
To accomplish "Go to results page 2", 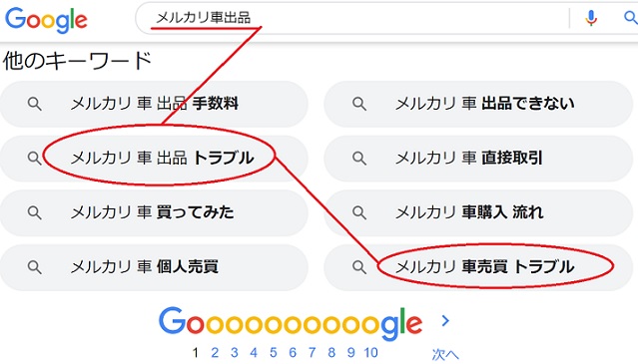I will click(215, 353).
